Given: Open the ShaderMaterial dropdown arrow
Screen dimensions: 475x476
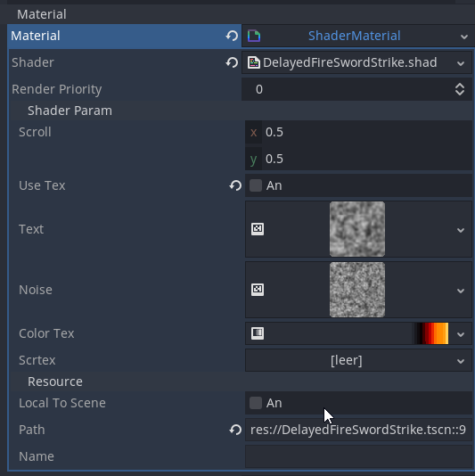Looking at the screenshot, I should pyautogui.click(x=463, y=37).
